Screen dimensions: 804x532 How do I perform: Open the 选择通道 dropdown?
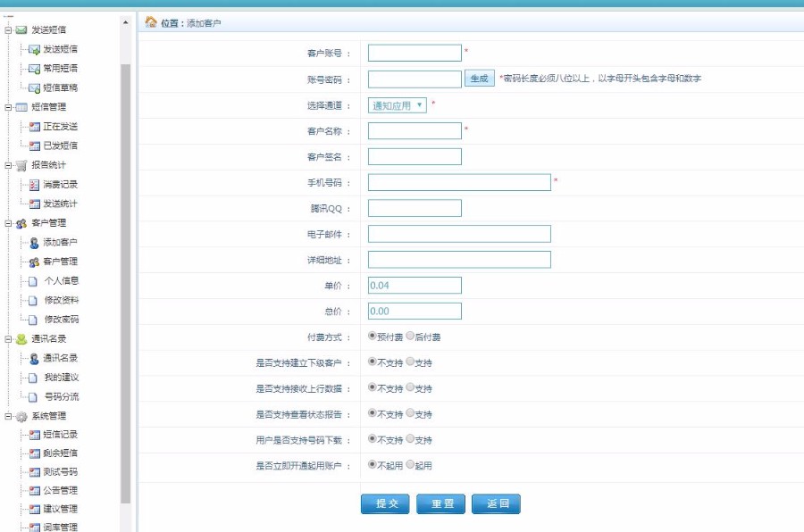397,104
